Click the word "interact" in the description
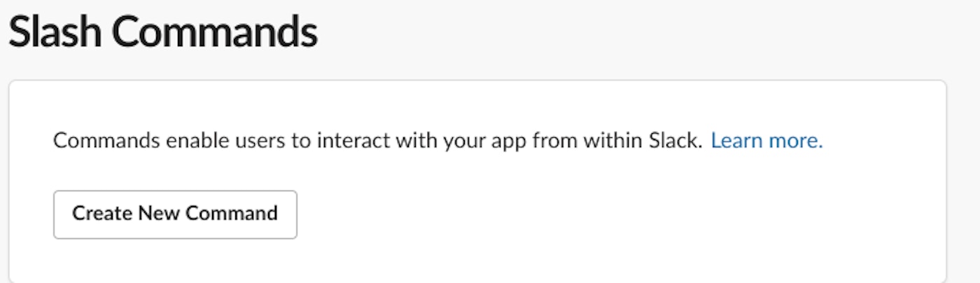Viewport: 980px width, 283px height. (x=353, y=141)
